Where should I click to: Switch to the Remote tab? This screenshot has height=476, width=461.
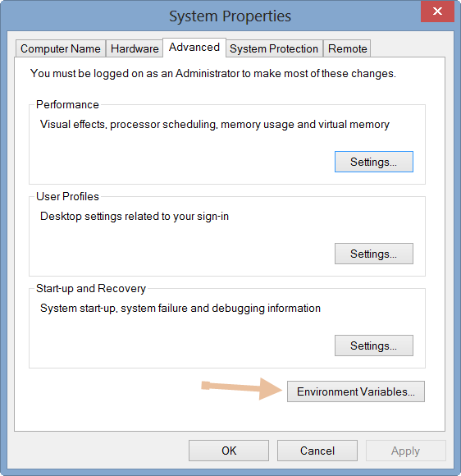[x=347, y=48]
